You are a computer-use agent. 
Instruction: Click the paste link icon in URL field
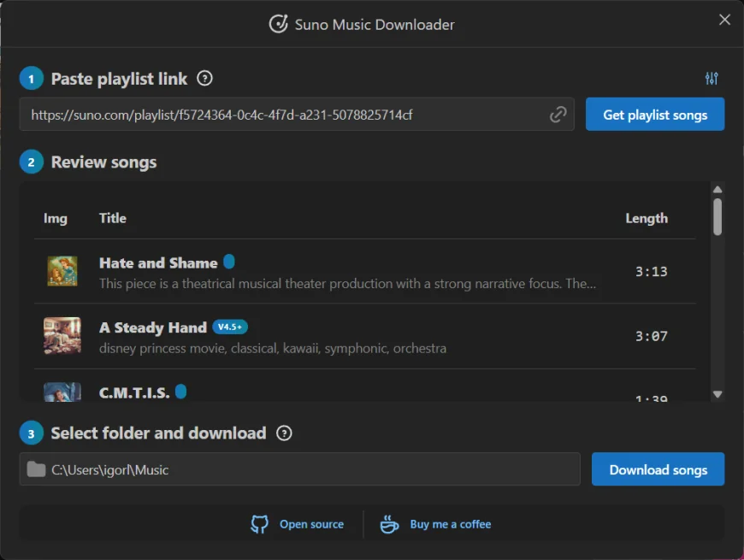[558, 115]
